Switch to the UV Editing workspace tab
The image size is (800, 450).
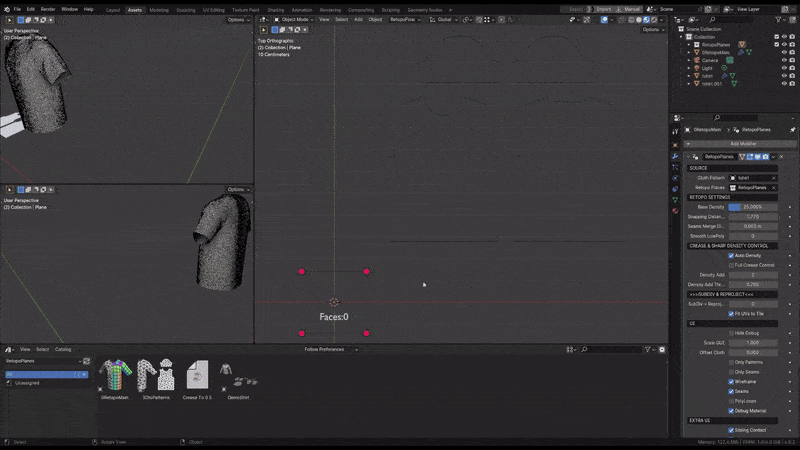point(215,9)
